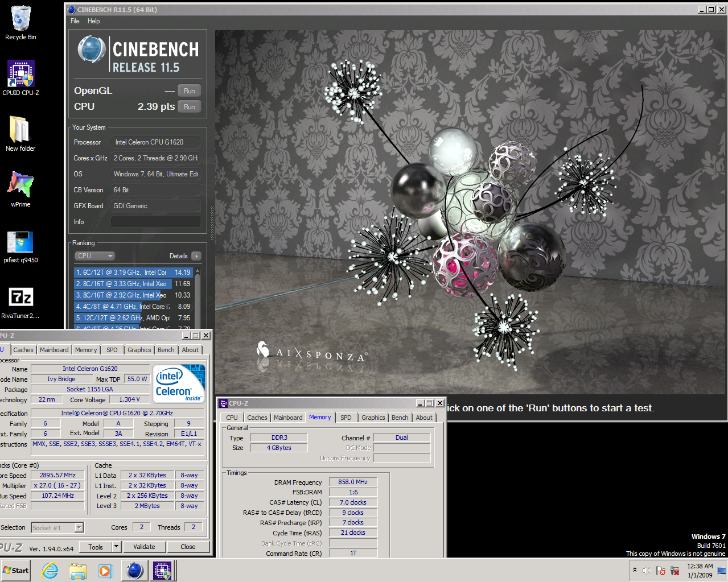Click the CPU-Z Validate button

pos(144,547)
